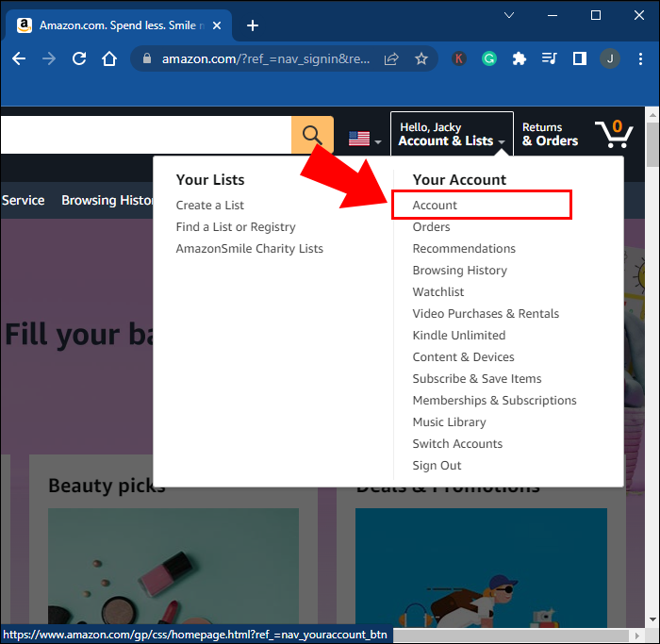Bookmark this page with the star icon
This screenshot has height=644, width=660.
pyautogui.click(x=421, y=58)
